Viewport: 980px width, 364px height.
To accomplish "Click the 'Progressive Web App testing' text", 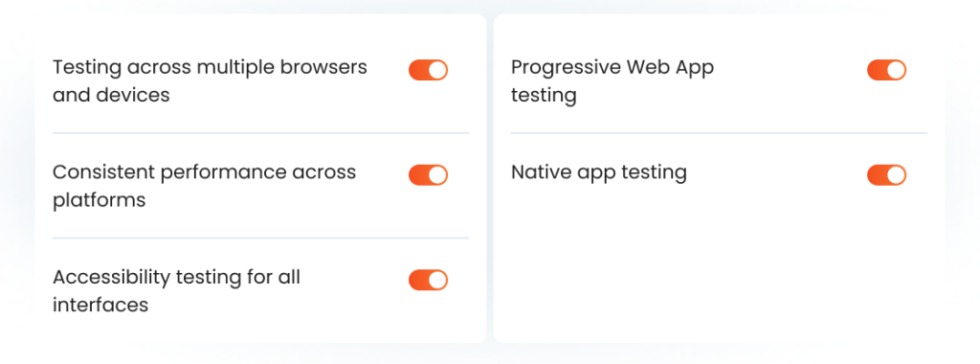I will 612,80.
